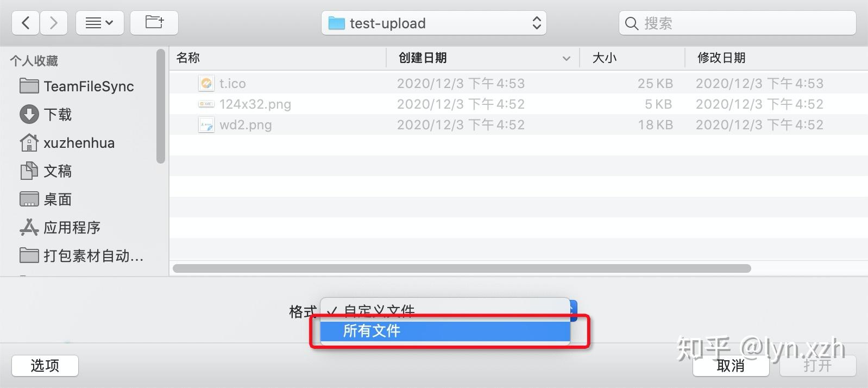
Task: Click the horizontal scrollbar of file list
Action: coord(462,268)
